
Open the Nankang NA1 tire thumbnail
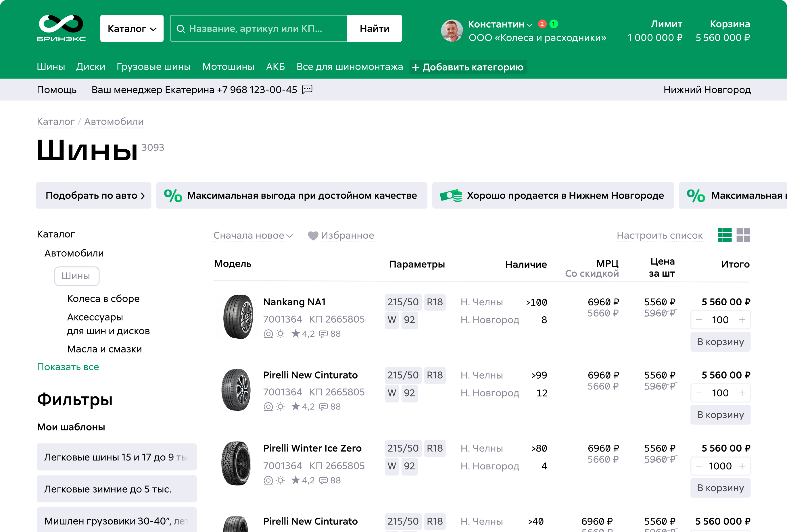click(238, 317)
